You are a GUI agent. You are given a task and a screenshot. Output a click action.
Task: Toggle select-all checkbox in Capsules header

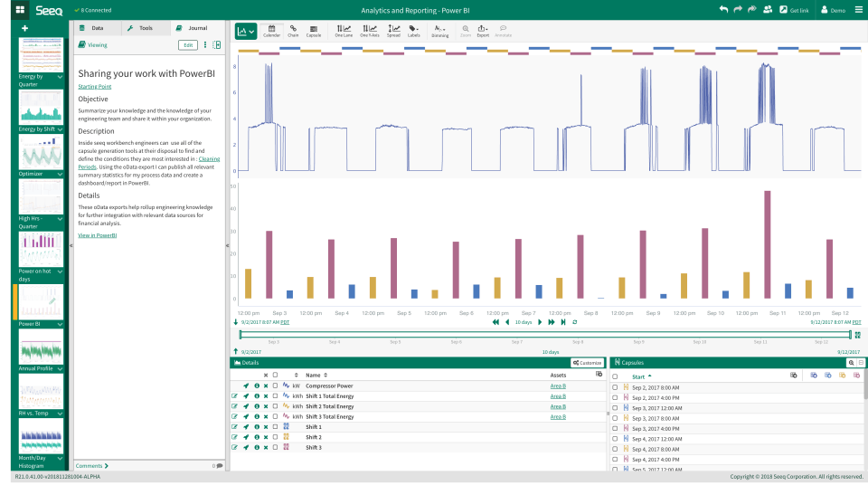tap(615, 376)
